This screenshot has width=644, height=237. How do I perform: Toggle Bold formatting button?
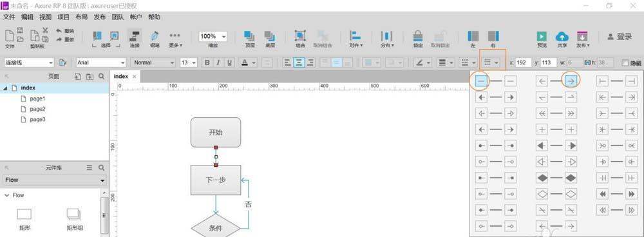[x=207, y=62]
